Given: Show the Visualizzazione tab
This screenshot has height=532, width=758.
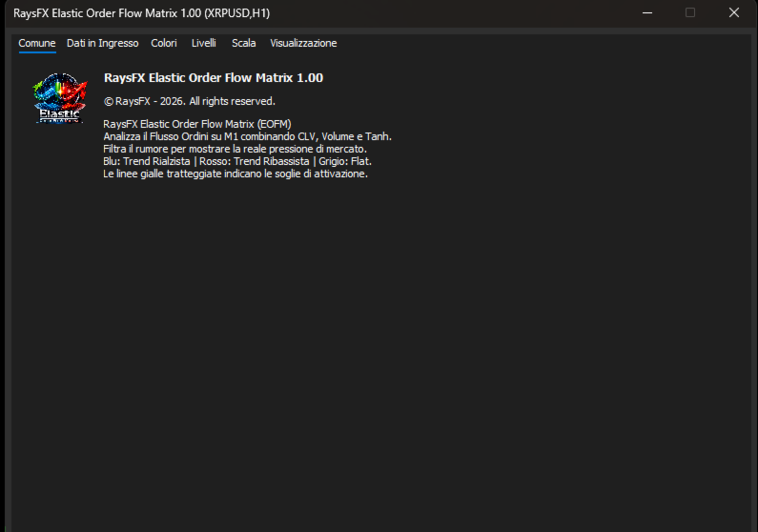Looking at the screenshot, I should click(303, 43).
